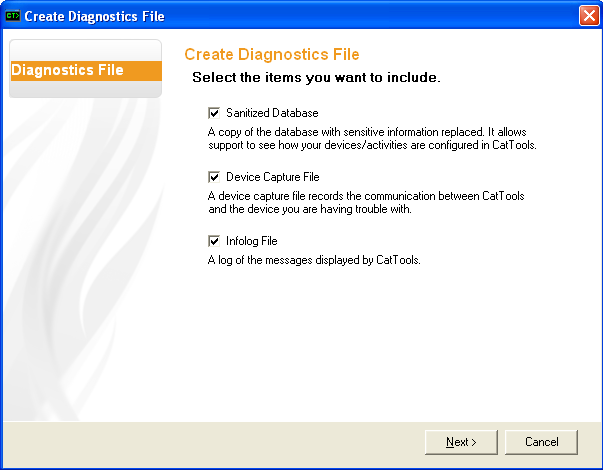Click the Cancel button
The height and width of the screenshot is (470, 603).
click(541, 442)
